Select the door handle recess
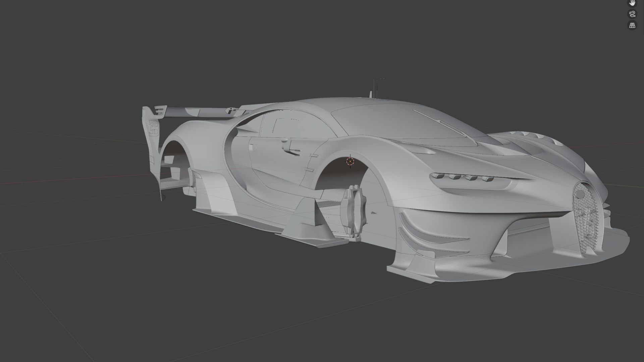This screenshot has width=644, height=362. [252, 147]
